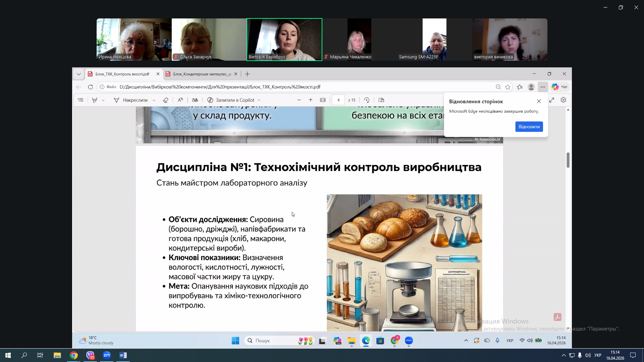The height and width of the screenshot is (362, 644).
Task: Select the eraser tool
Action: coord(165,100)
